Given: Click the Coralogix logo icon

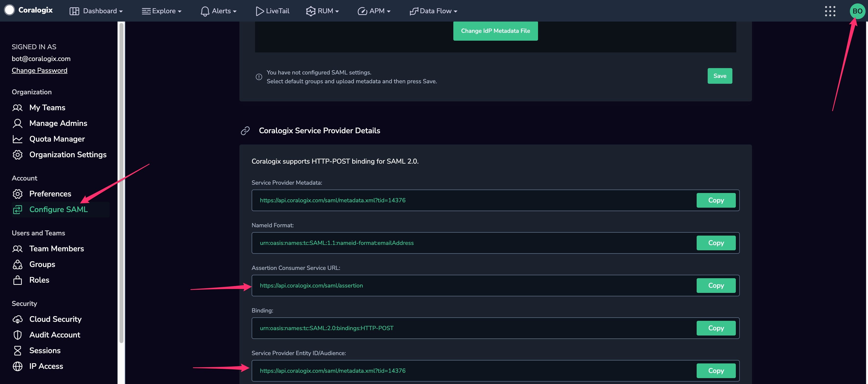Looking at the screenshot, I should (10, 10).
